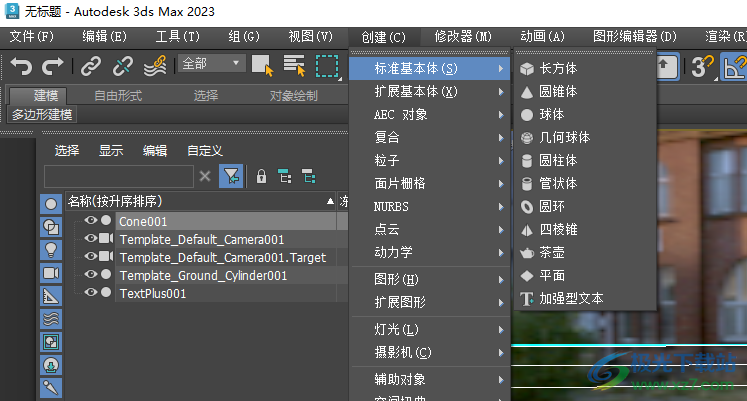Screen dimensions: 747x401
Task: Expand the 点云 submenu
Action: click(430, 230)
